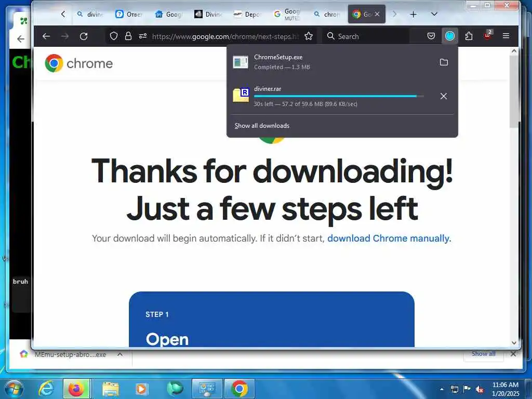Viewport: 532px width, 399px height.
Task: Switch to the 'Goog' tab with house icon
Action: pos(169,14)
